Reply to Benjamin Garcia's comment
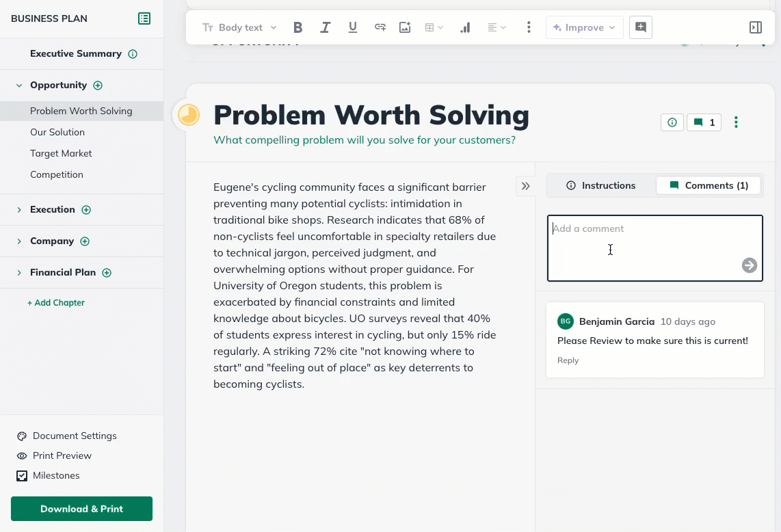781x532 pixels. 568,360
